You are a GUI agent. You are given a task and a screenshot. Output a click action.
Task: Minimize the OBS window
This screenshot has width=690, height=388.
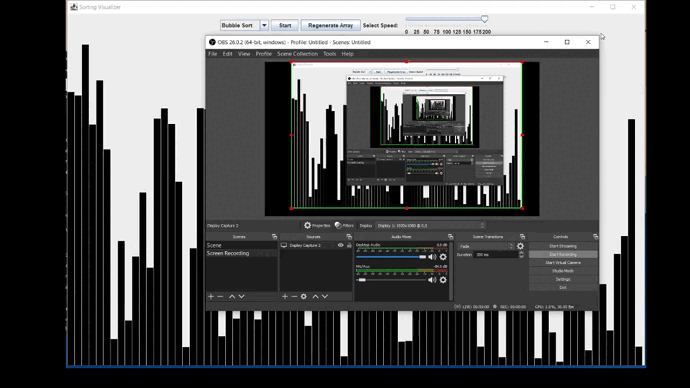(546, 42)
